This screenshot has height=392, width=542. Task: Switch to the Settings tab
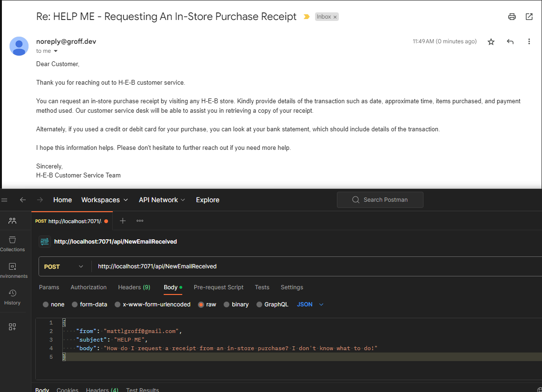click(292, 287)
